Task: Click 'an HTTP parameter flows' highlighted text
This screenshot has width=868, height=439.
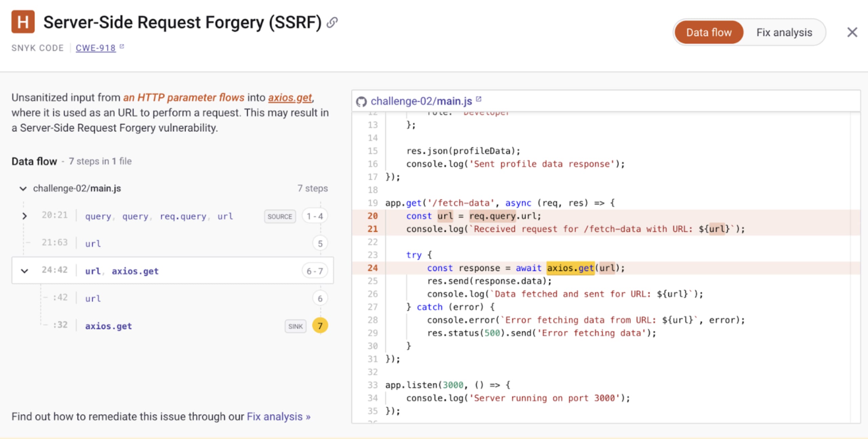Action: tap(183, 98)
